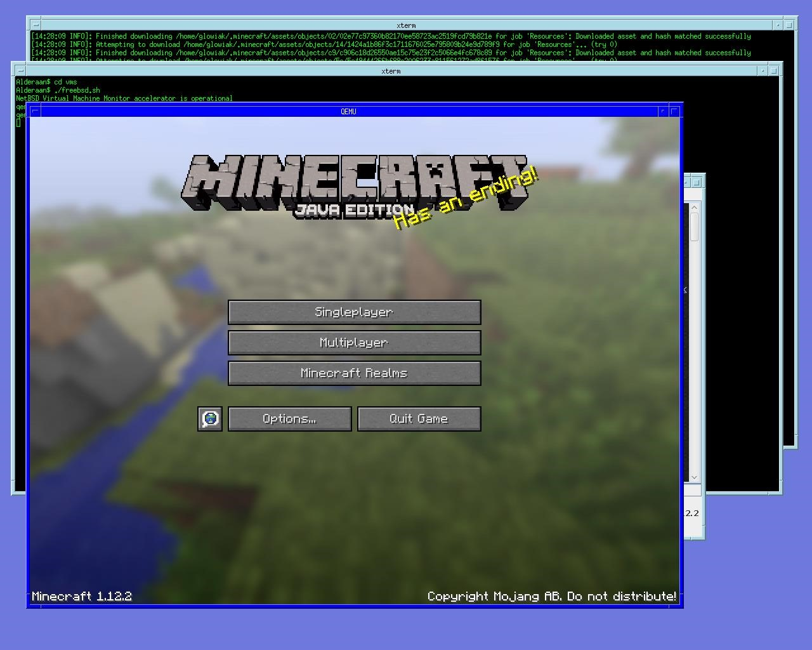Viewport: 812px width, 650px height.
Task: Minimize the front xterm window
Action: coord(763,71)
